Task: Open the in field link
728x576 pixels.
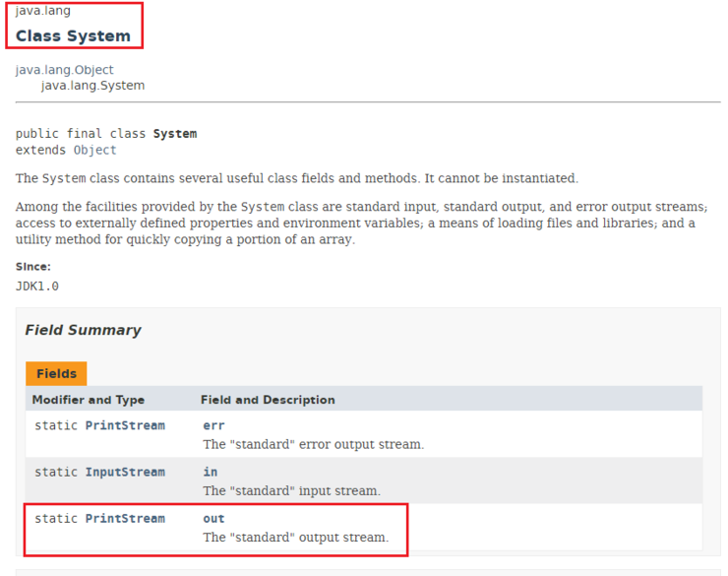Action: tap(211, 472)
